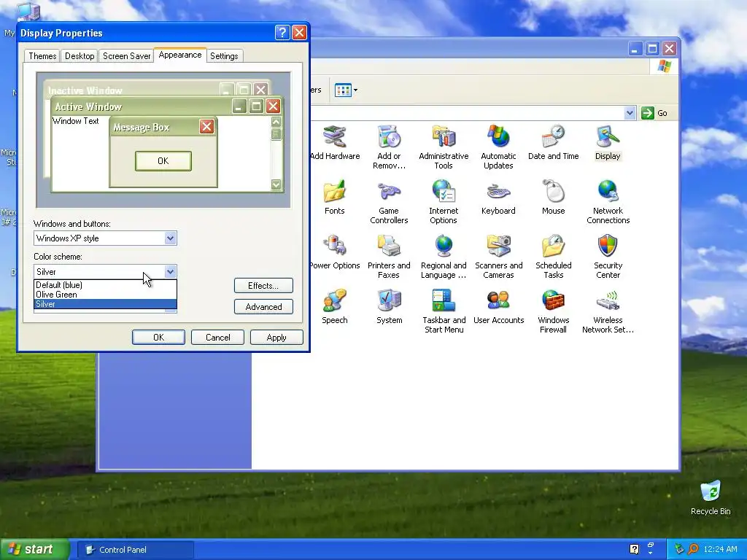
Task: Switch to the Screen Saver tab
Action: click(x=126, y=55)
